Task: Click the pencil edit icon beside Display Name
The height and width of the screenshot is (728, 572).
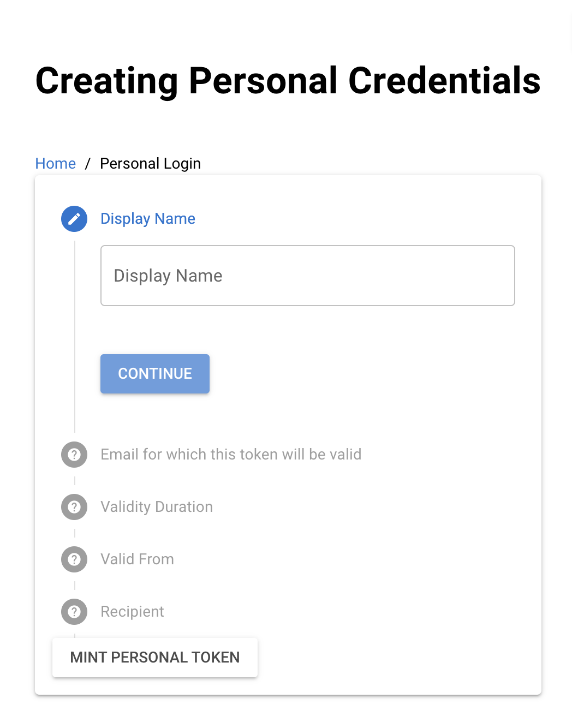Action: coord(74,219)
